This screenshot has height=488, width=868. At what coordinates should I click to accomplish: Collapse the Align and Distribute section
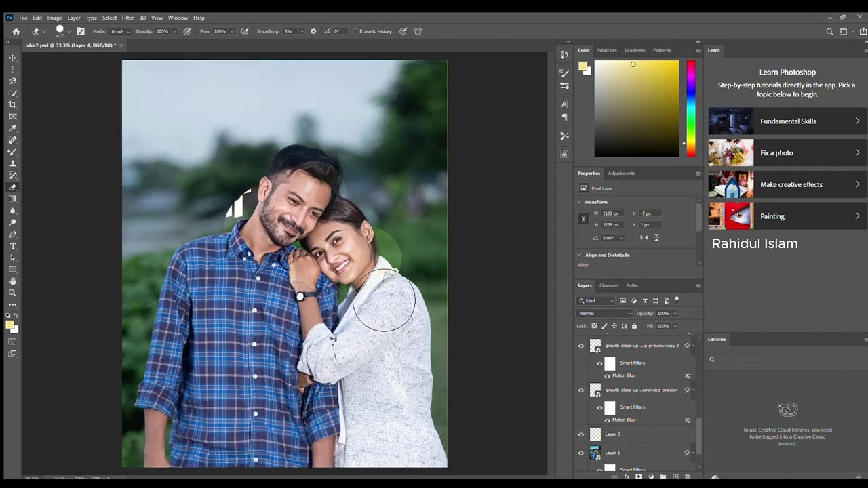pyautogui.click(x=579, y=255)
